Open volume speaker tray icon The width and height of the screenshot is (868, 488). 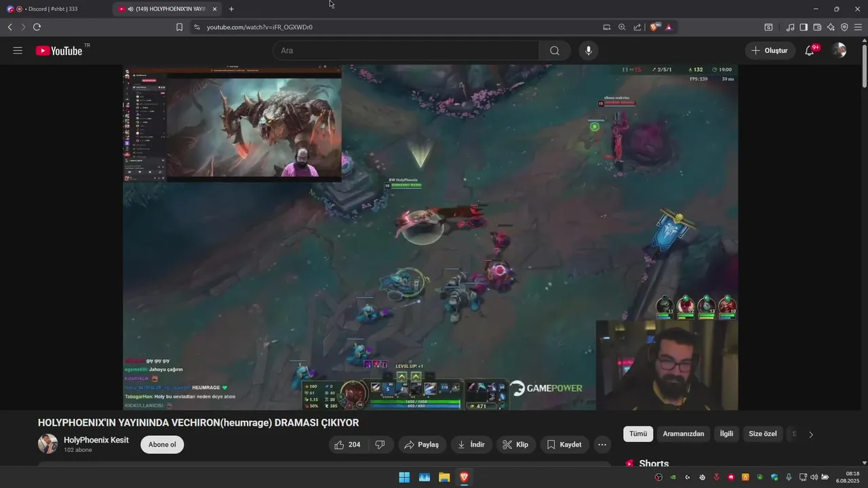(814, 477)
